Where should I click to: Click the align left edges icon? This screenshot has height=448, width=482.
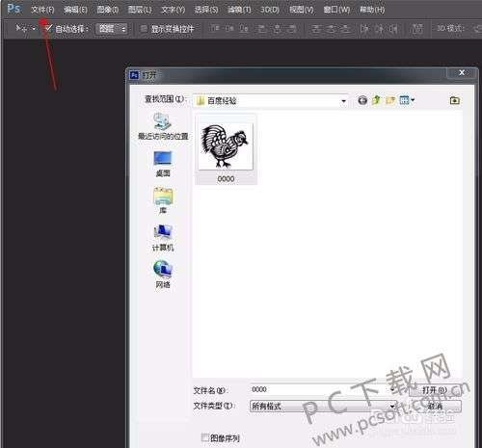coord(262,29)
